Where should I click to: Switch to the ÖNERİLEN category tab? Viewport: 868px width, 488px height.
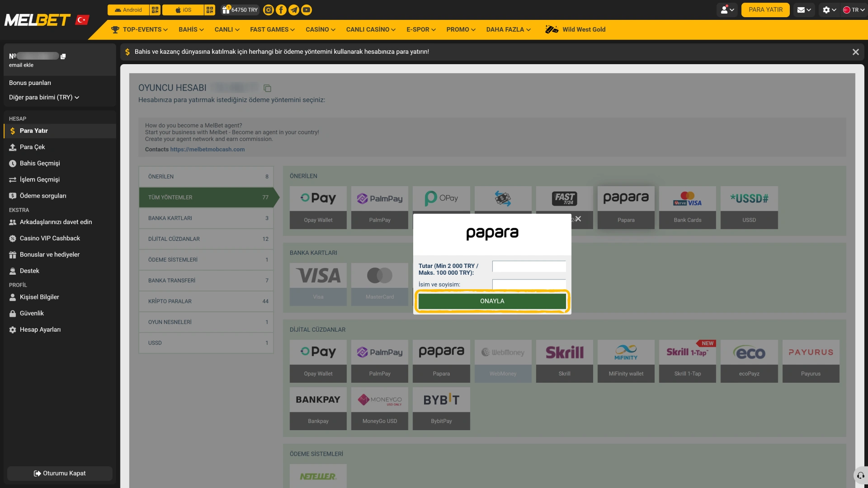coord(206,177)
